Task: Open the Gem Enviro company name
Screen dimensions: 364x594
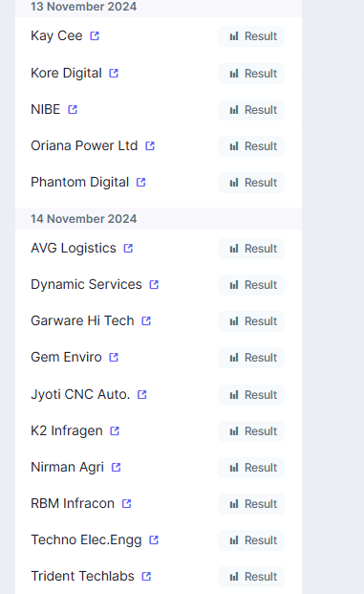Action: pos(66,357)
